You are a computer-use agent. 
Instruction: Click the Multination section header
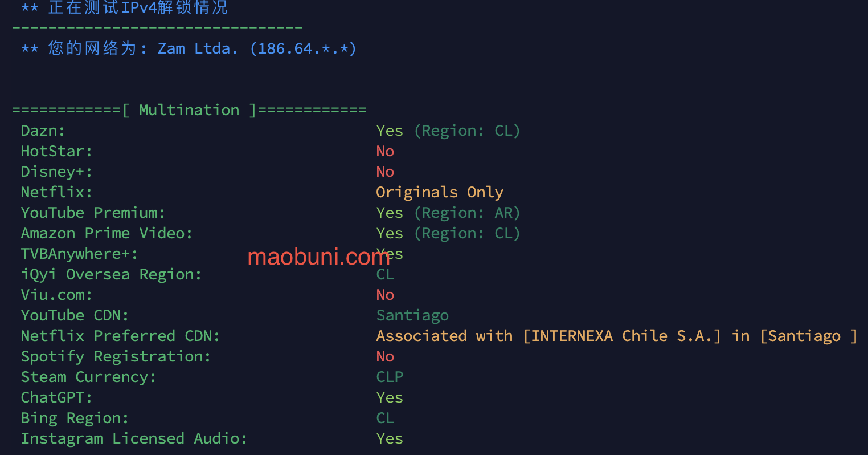(189, 110)
